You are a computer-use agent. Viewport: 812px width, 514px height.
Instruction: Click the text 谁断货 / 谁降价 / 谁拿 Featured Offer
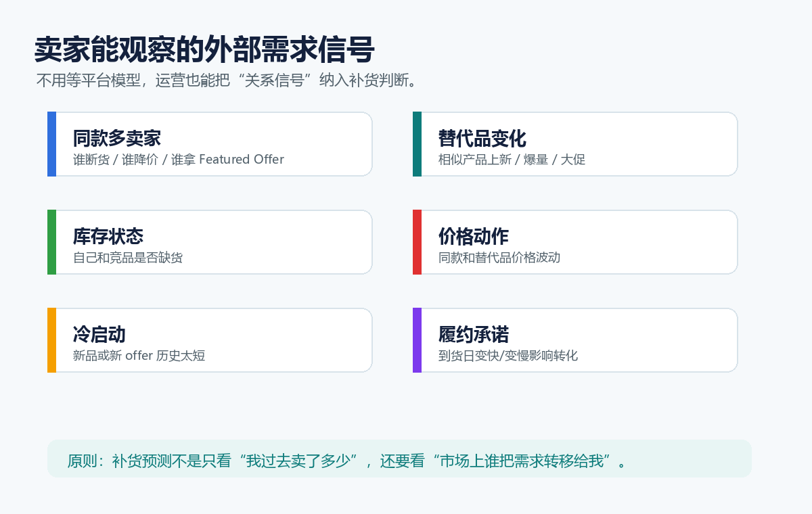179,160
